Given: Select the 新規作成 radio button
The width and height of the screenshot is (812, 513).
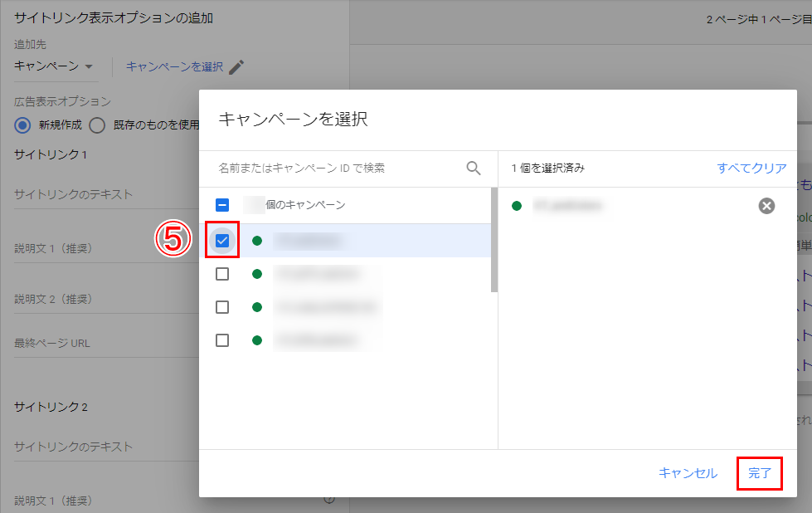Looking at the screenshot, I should point(22,125).
